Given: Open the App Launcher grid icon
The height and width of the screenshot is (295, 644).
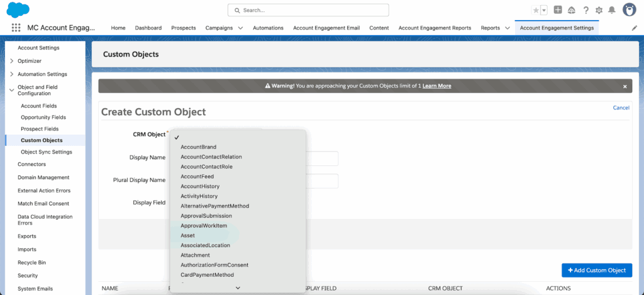Looking at the screenshot, I should 16,28.
